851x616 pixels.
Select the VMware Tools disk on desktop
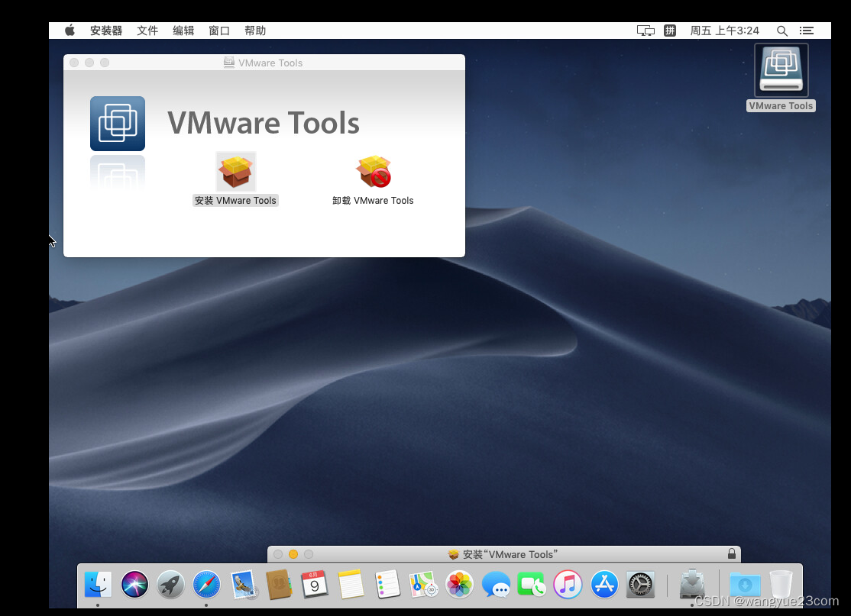click(781, 70)
